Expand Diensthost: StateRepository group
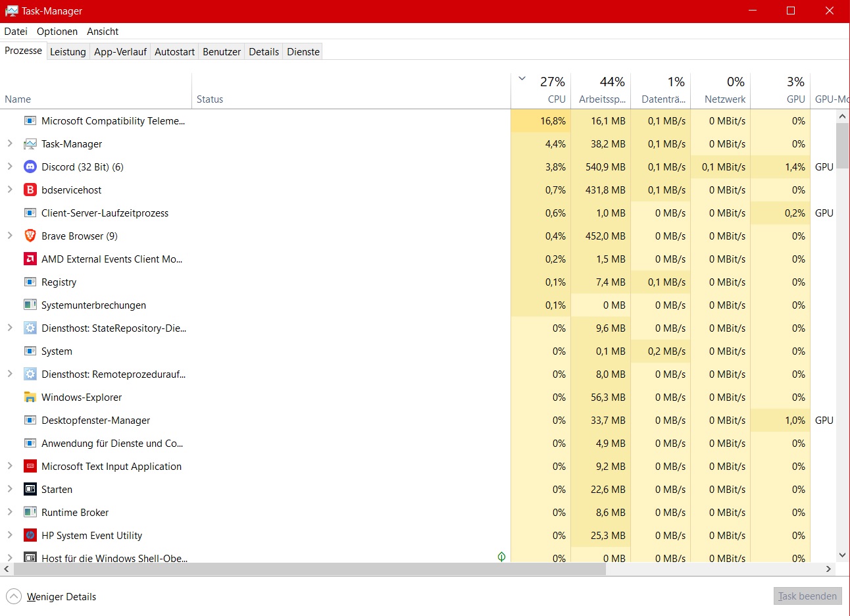 tap(10, 328)
